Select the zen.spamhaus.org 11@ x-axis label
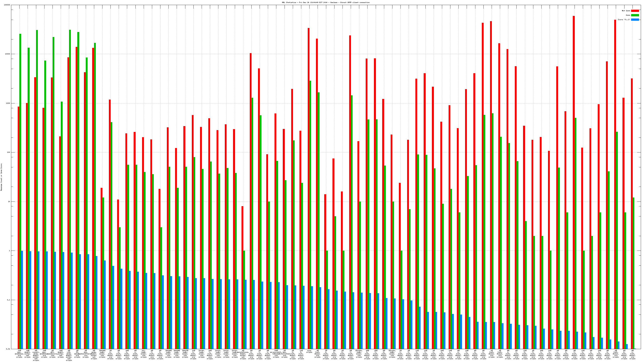Image resolution: width=644 pixels, height=362 pixels. coord(19,354)
